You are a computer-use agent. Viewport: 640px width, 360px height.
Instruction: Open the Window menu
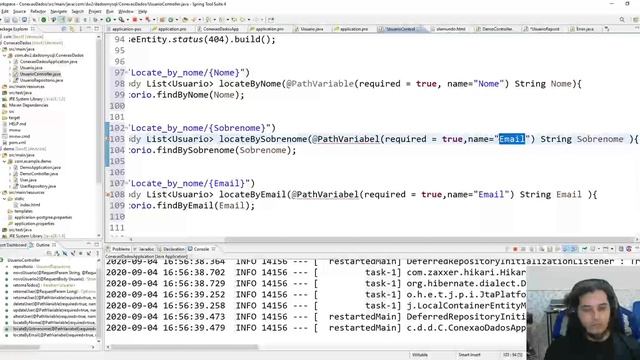coord(126,11)
